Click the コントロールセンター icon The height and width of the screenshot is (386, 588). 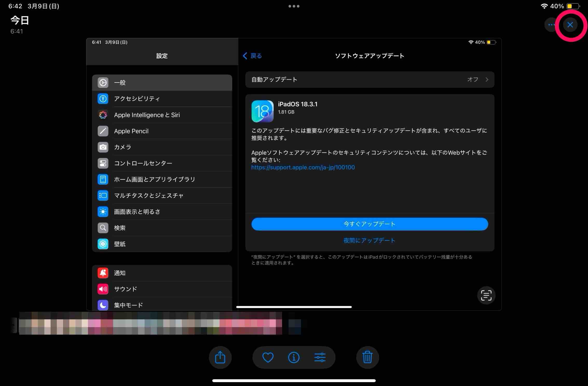[103, 163]
